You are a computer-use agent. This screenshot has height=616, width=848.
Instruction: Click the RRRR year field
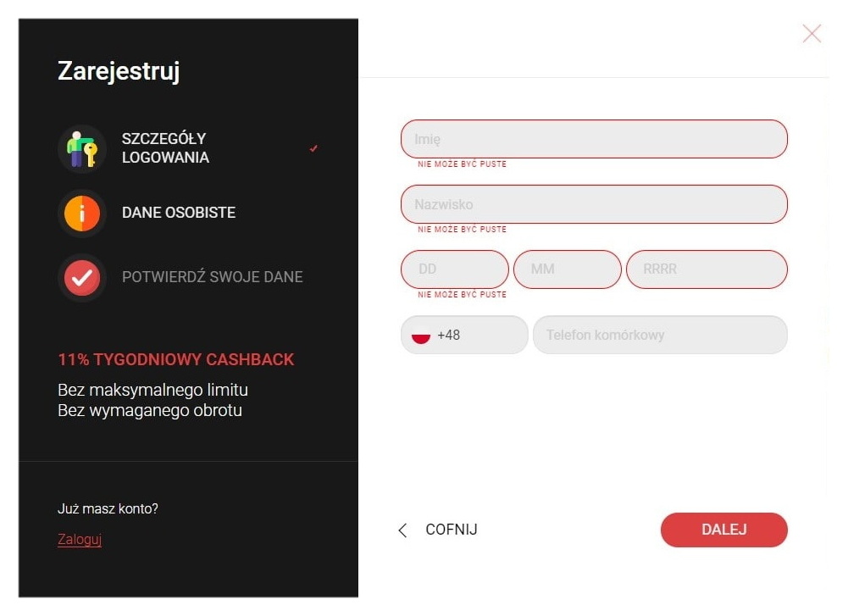707,269
